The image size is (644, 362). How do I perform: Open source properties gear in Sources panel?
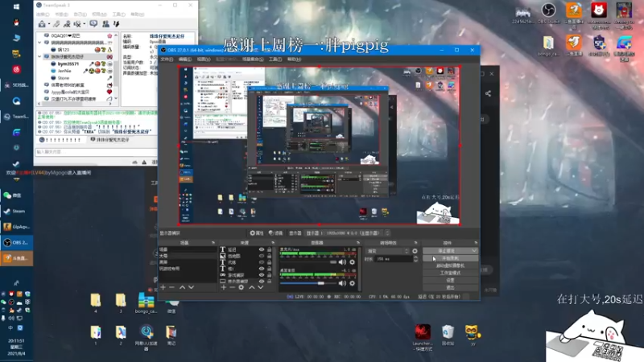click(x=241, y=287)
